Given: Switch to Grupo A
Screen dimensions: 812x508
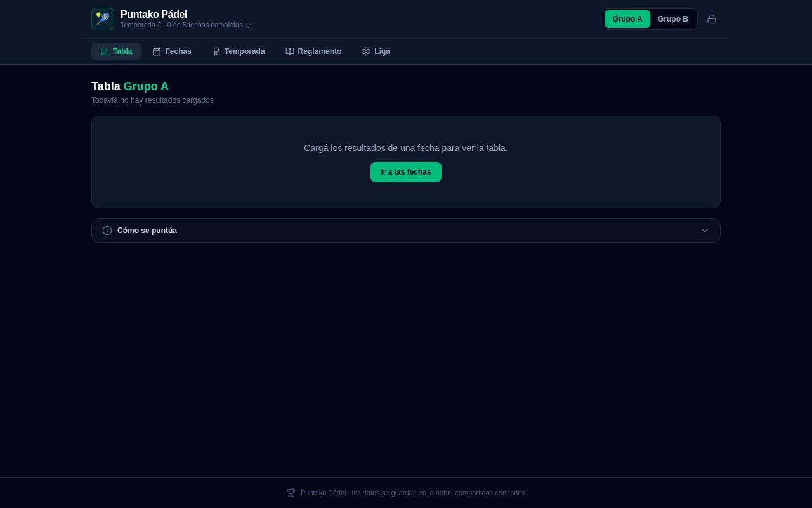Looking at the screenshot, I should pyautogui.click(x=627, y=19).
